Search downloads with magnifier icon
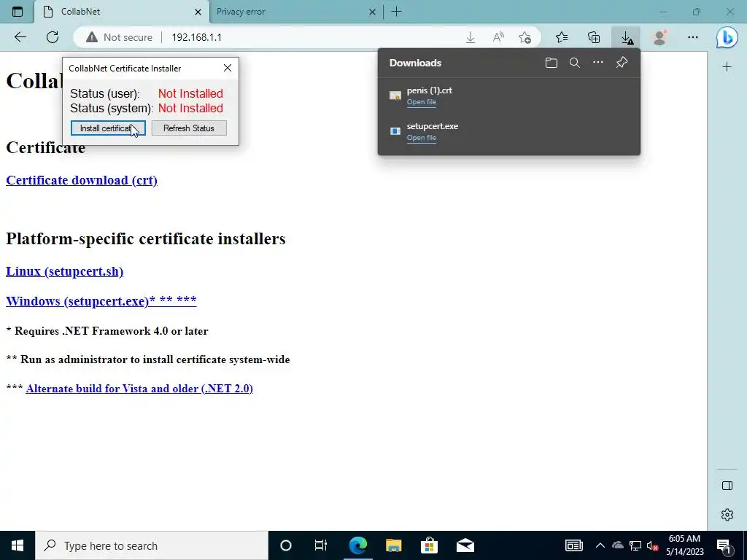 (575, 63)
